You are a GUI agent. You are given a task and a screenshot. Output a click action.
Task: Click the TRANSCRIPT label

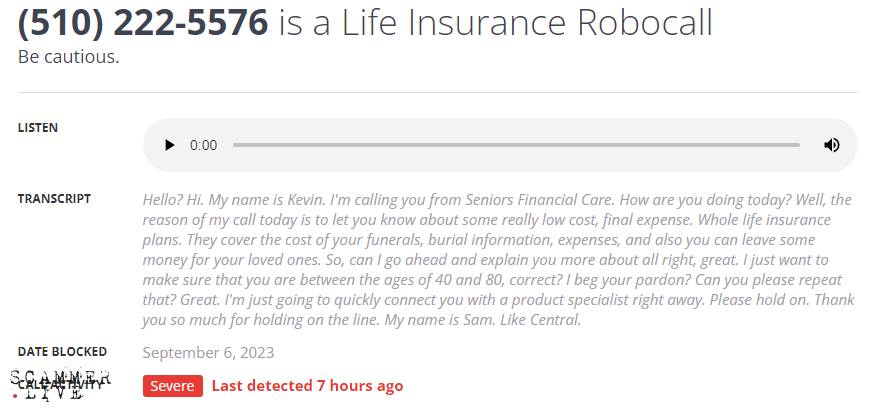click(54, 198)
